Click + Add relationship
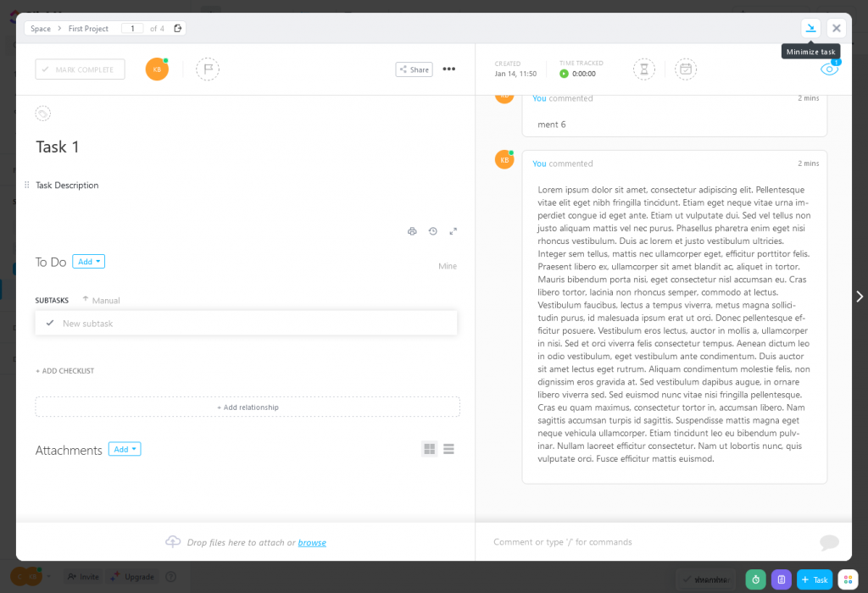This screenshot has width=868, height=593. pyautogui.click(x=248, y=407)
